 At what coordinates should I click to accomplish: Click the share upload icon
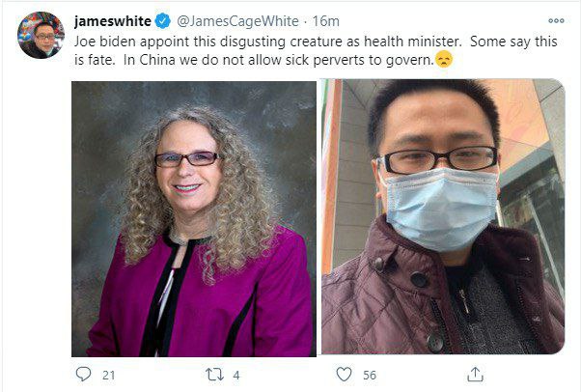point(475,375)
